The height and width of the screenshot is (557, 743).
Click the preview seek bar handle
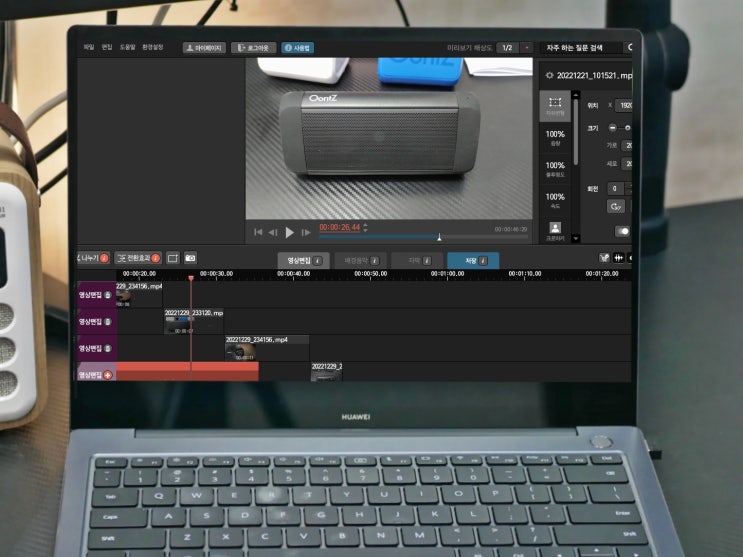439,237
